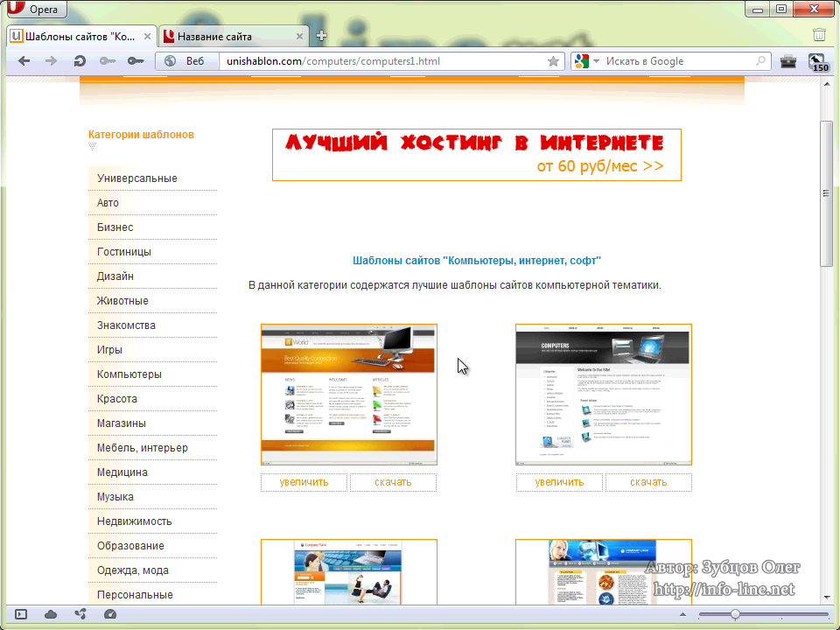
Task: Open Opera Unite icon in status bar
Action: point(80,614)
